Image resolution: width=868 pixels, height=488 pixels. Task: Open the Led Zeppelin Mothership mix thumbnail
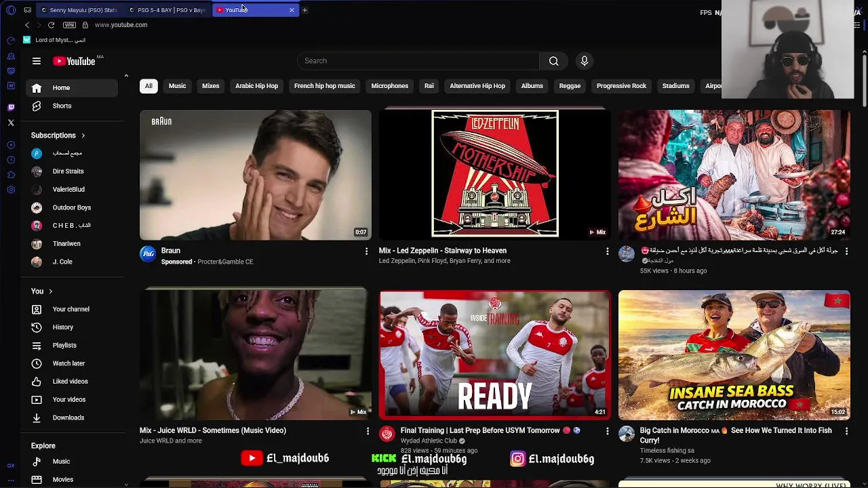click(495, 174)
